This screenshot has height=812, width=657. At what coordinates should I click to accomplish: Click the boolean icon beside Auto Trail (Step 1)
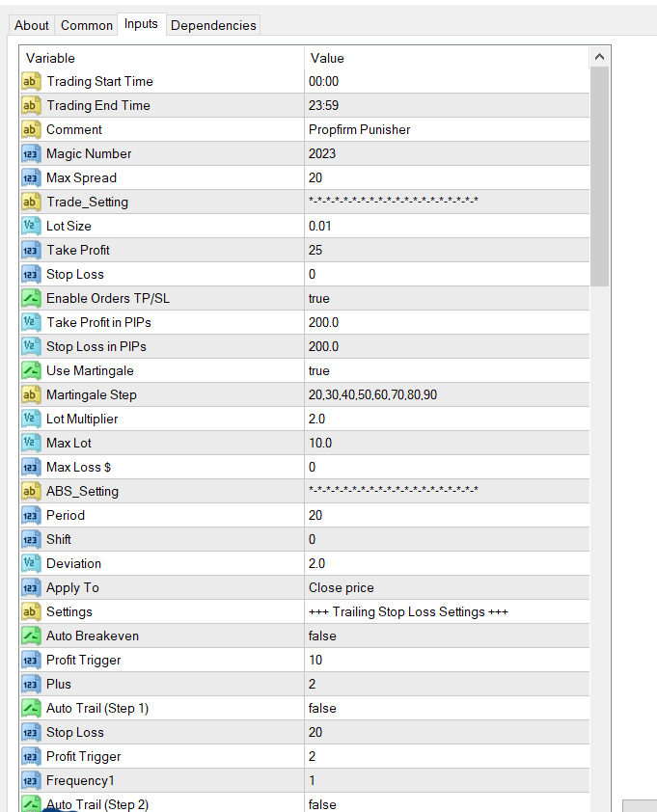click(31, 708)
